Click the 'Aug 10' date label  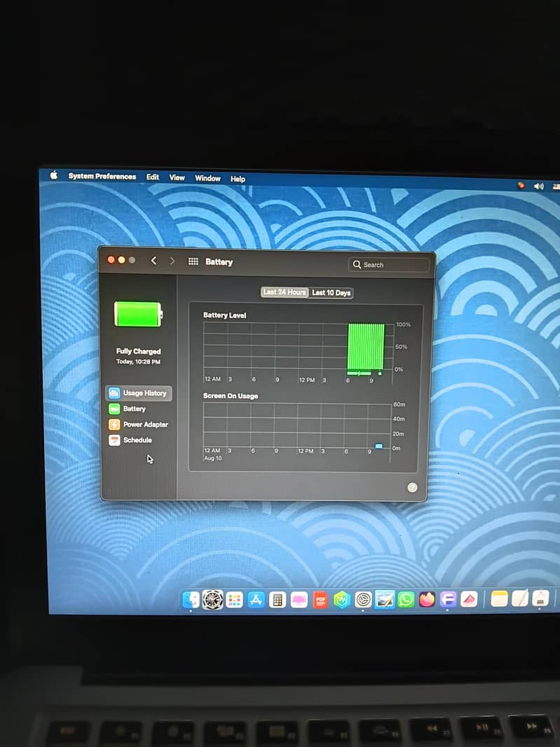tap(212, 458)
